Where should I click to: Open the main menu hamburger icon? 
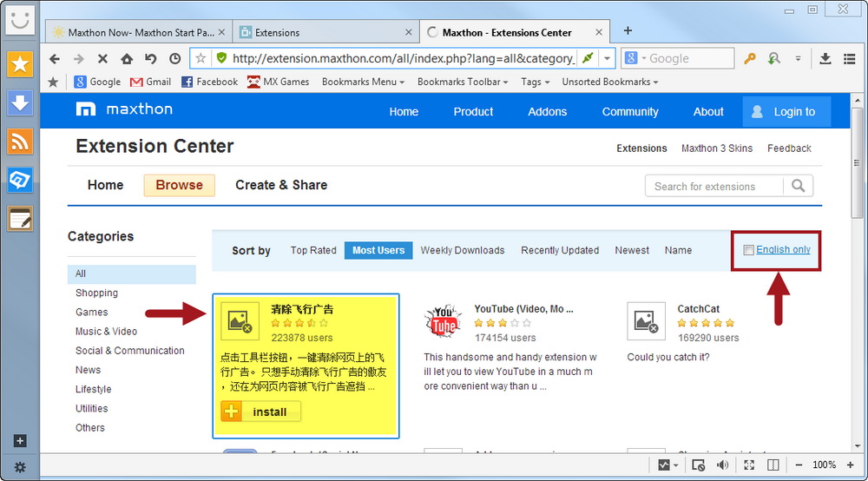(850, 59)
